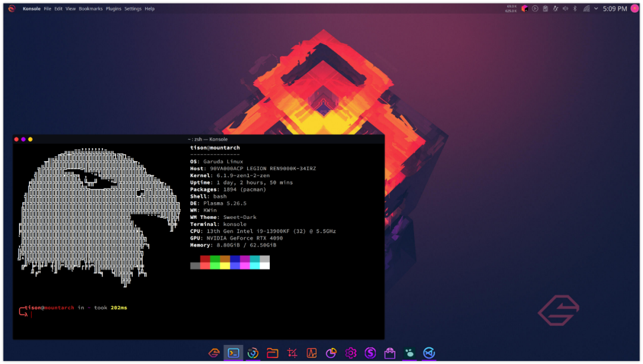Screen dimensions: 643x364
Task: Click the pink user avatar in top panel
Action: pos(635,8)
